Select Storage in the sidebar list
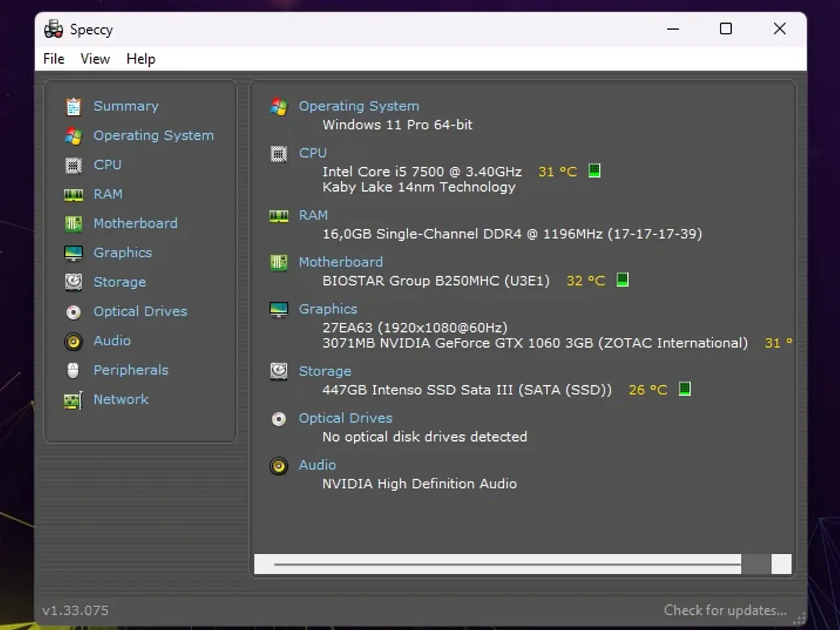Viewport: 840px width, 630px height. [119, 282]
